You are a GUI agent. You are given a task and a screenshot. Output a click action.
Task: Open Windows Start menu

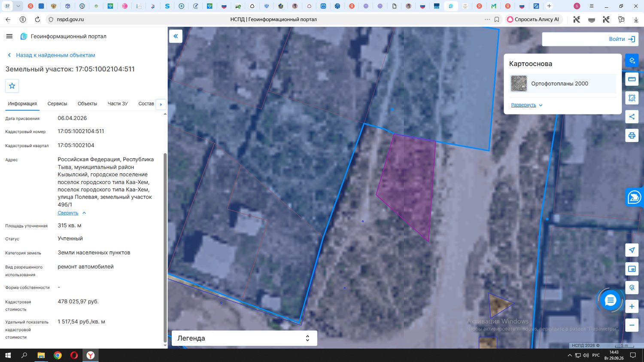point(8,355)
